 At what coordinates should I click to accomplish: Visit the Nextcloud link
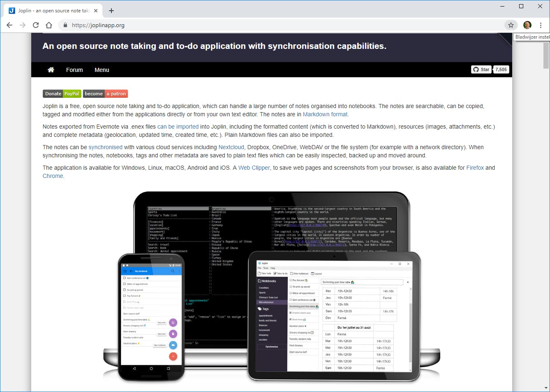coord(231,147)
